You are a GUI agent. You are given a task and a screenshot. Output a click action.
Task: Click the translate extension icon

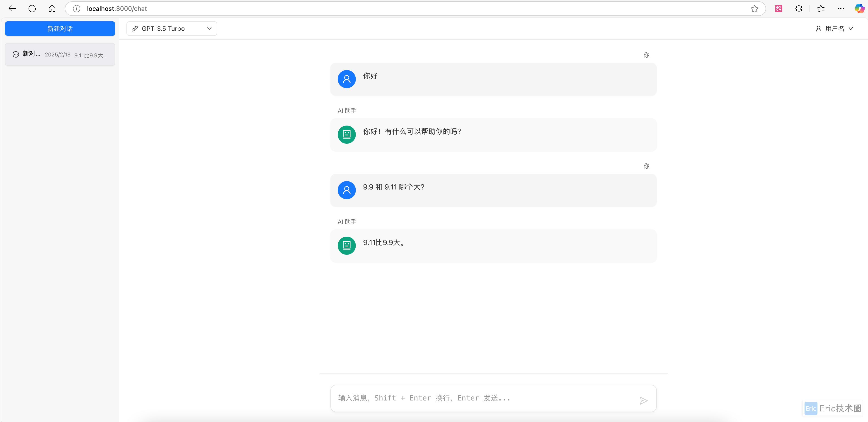(x=778, y=9)
